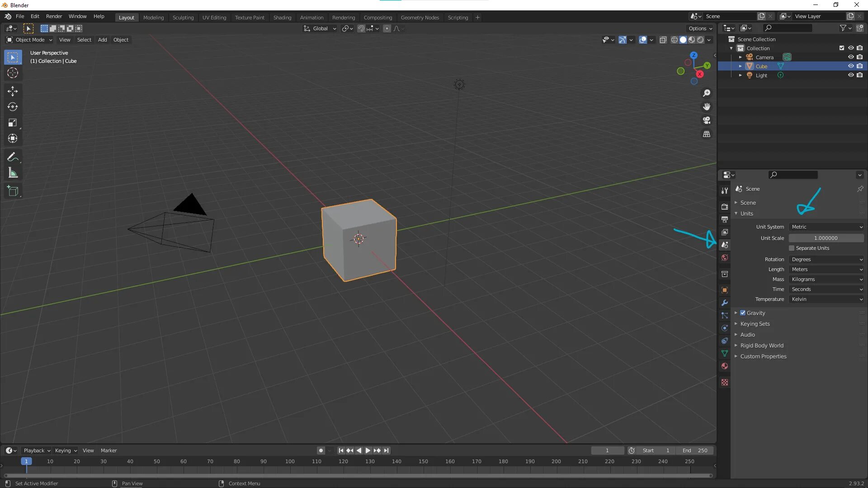Choose the Add Cube tool
Viewport: 868px width, 488px height.
(x=13, y=191)
